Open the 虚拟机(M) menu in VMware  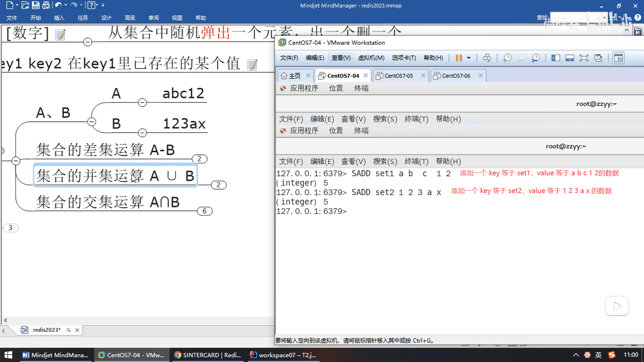coord(371,58)
